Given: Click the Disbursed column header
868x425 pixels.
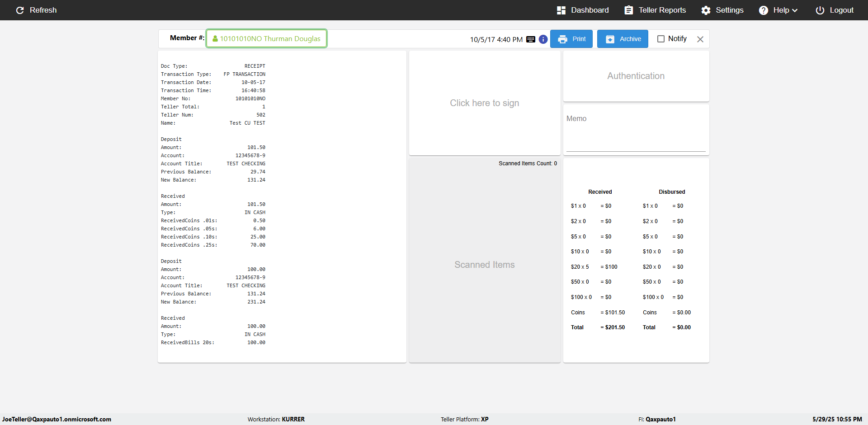Looking at the screenshot, I should coord(672,192).
